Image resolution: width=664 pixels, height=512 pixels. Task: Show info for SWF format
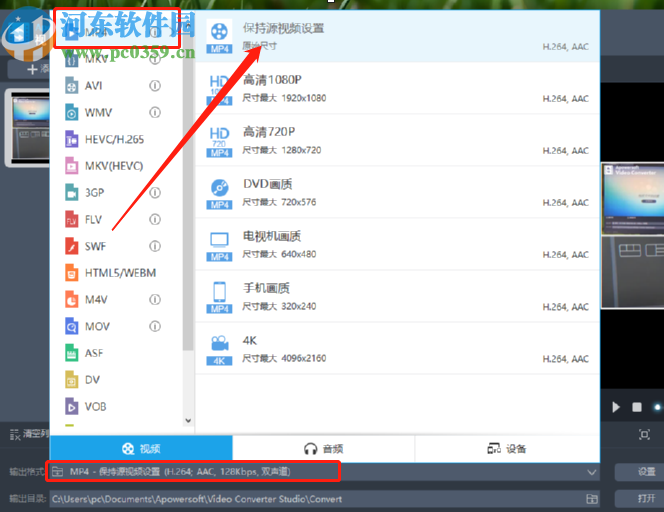click(155, 246)
